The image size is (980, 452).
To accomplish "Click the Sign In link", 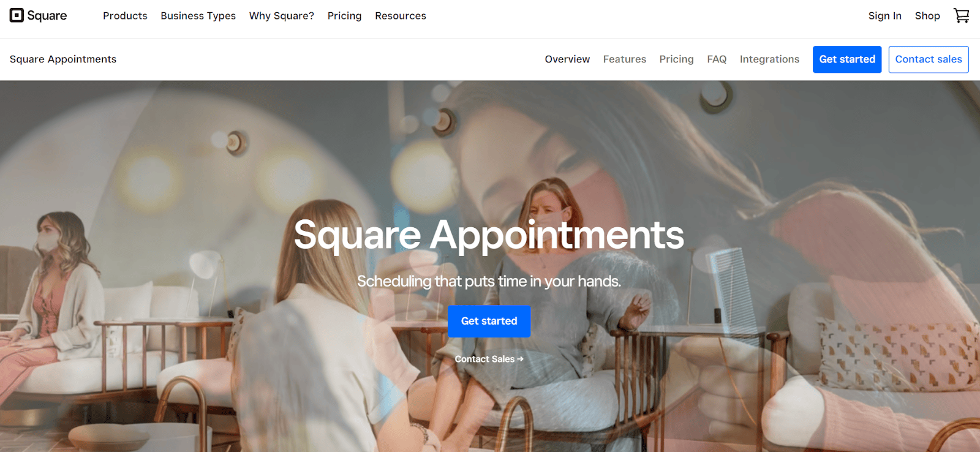I will coord(884,16).
